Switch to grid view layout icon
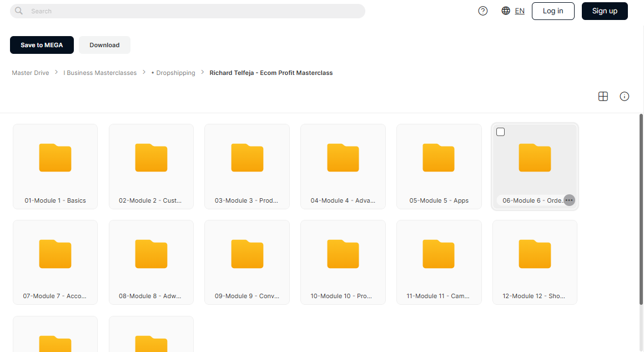The width and height of the screenshot is (644, 352). (x=603, y=97)
